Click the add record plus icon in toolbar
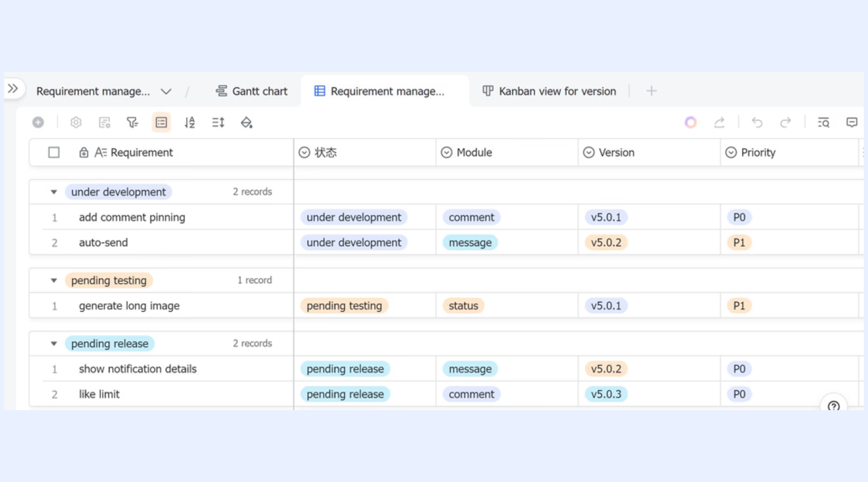Viewport: 868px width, 482px height. pyautogui.click(x=38, y=122)
